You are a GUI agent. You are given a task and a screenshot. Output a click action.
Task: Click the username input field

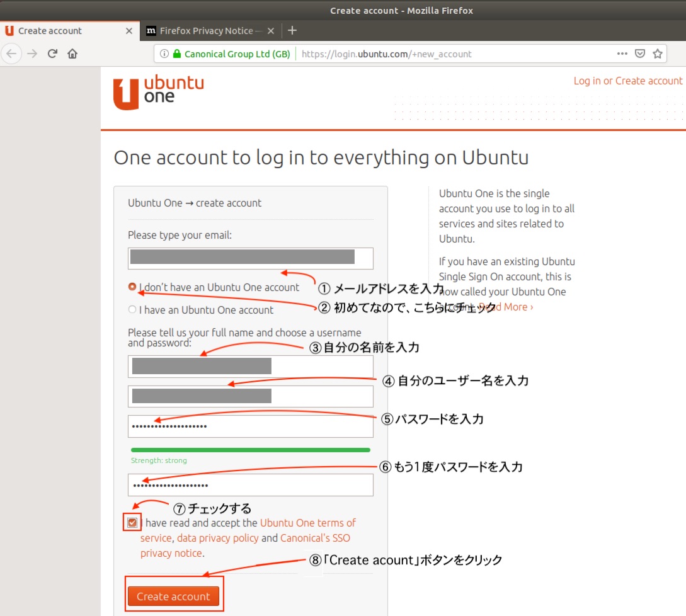click(251, 396)
